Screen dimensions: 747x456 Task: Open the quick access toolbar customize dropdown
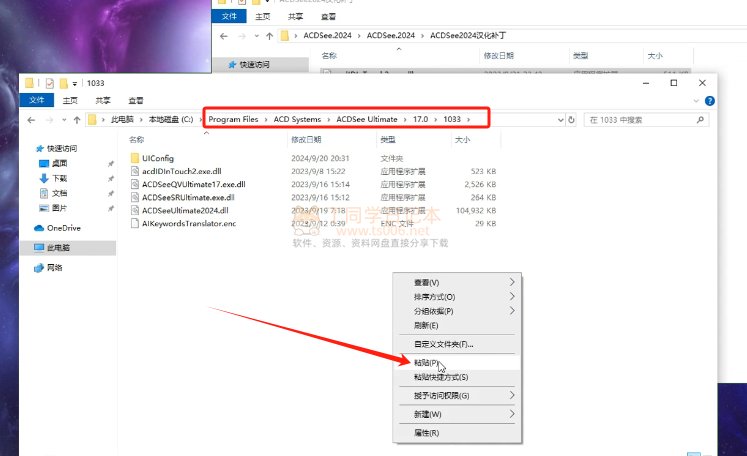click(x=75, y=84)
